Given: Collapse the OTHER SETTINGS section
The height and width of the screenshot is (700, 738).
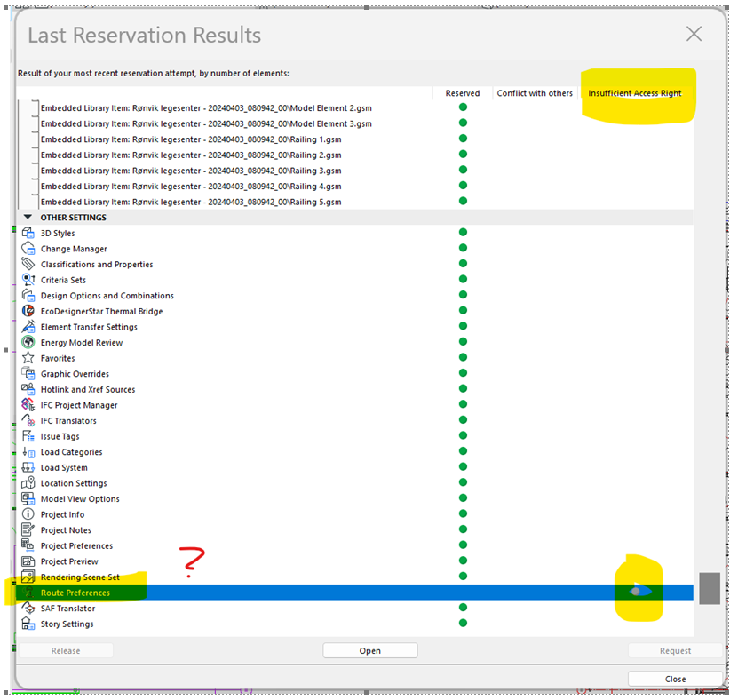Looking at the screenshot, I should coord(28,218).
